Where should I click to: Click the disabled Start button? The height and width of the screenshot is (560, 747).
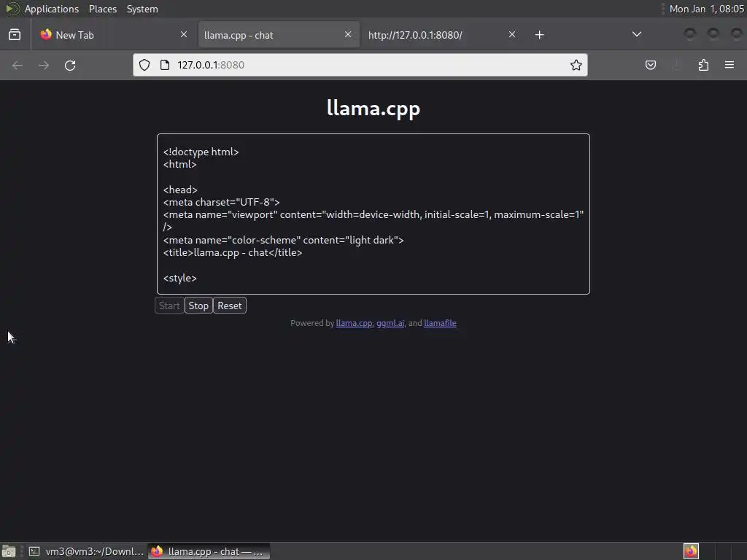click(169, 306)
